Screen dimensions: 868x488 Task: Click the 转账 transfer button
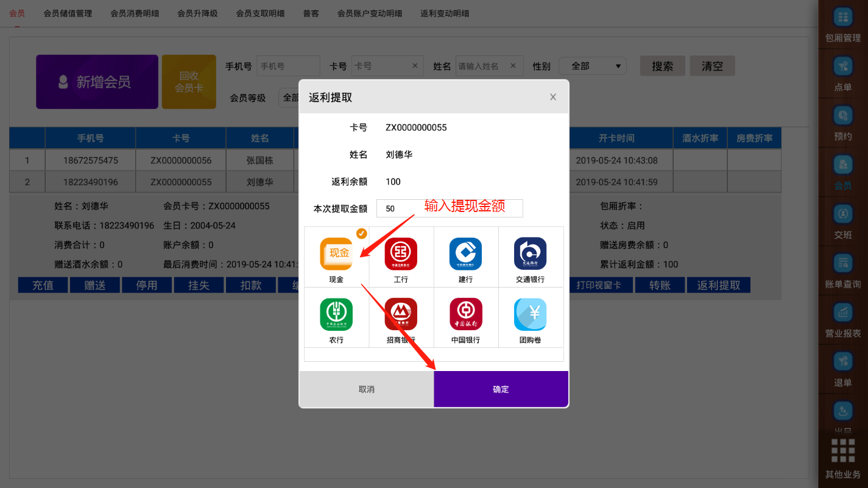coord(660,285)
